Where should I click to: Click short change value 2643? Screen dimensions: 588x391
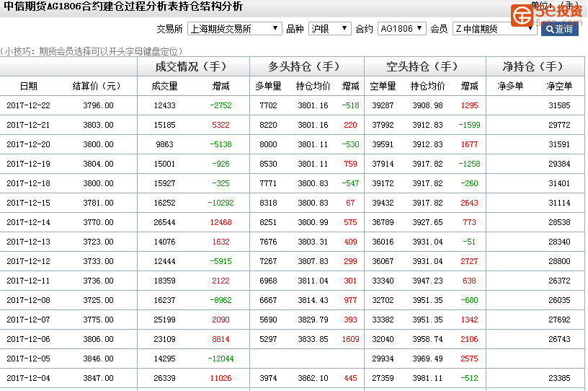tap(469, 203)
